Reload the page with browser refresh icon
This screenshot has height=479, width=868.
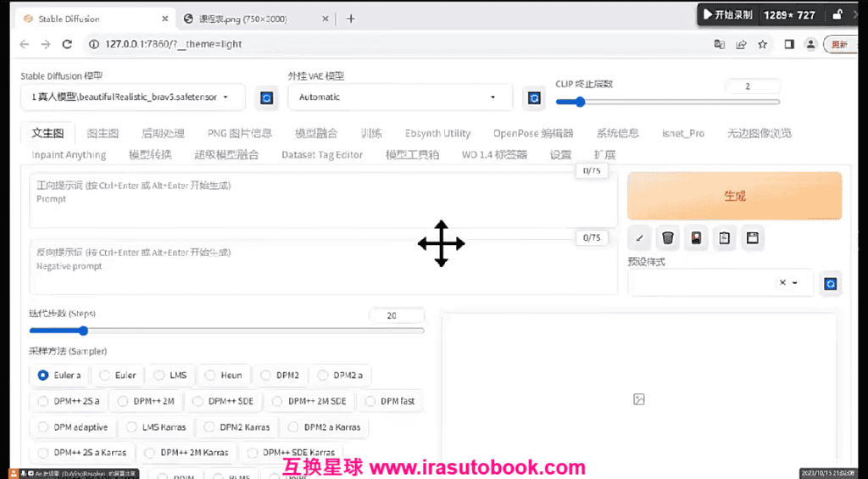click(x=67, y=44)
